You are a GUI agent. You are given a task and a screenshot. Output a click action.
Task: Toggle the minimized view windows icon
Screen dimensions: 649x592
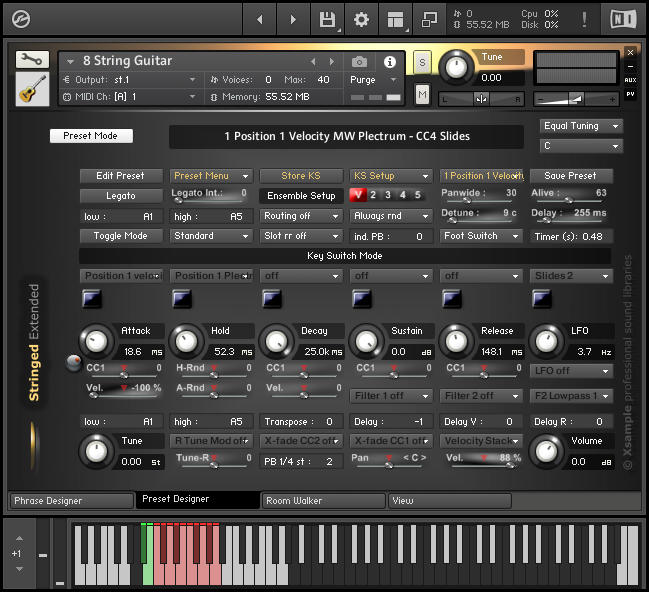[429, 19]
